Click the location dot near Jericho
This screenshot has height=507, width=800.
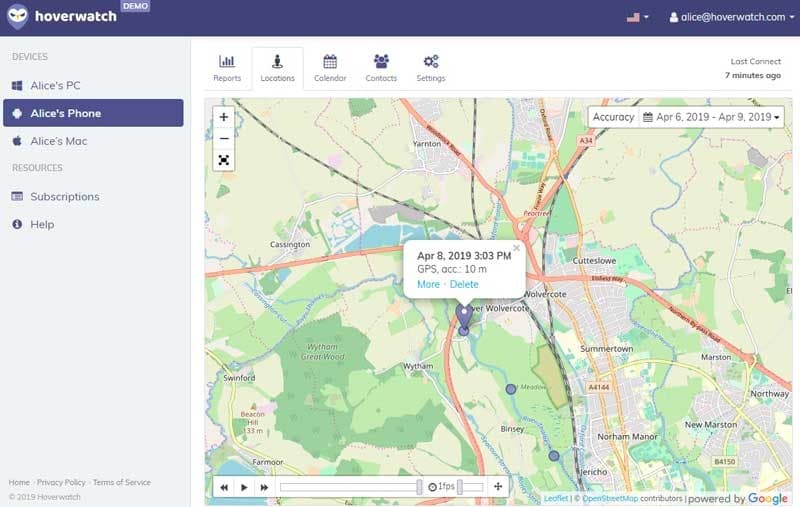[x=554, y=455]
